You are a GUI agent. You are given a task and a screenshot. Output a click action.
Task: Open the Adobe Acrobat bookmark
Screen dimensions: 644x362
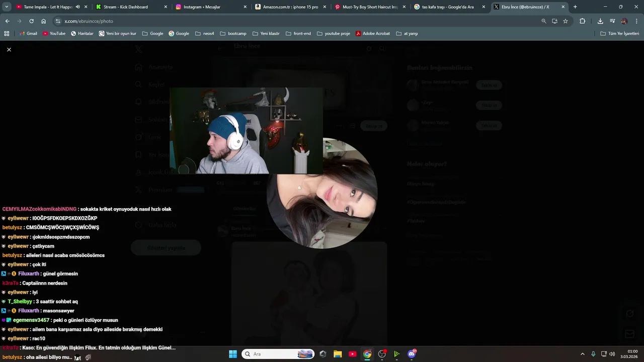[x=373, y=33]
